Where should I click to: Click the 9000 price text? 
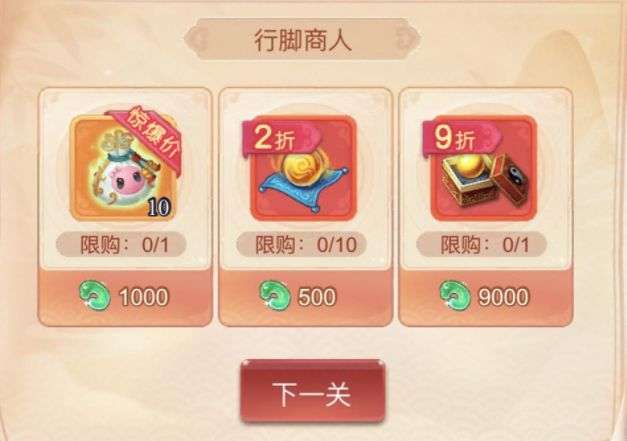point(504,297)
